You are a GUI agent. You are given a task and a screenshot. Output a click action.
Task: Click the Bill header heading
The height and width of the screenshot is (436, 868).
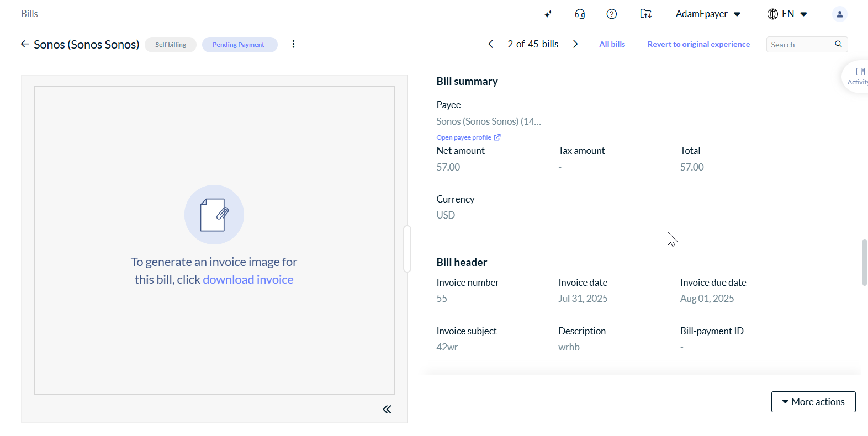(462, 263)
